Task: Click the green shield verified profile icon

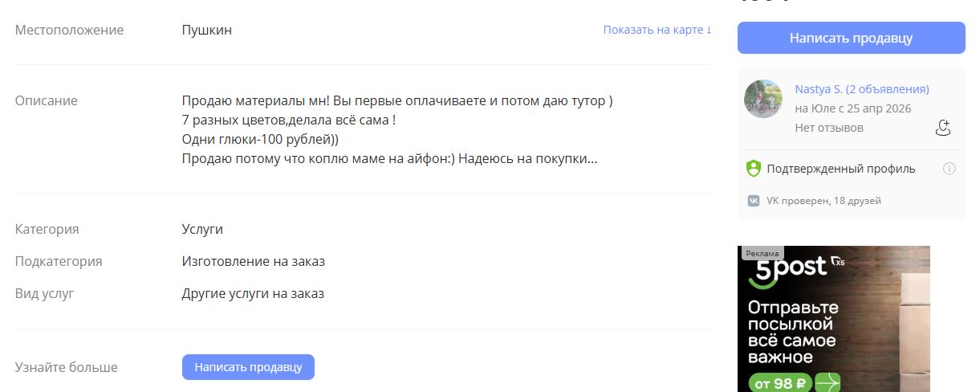Action: [753, 169]
